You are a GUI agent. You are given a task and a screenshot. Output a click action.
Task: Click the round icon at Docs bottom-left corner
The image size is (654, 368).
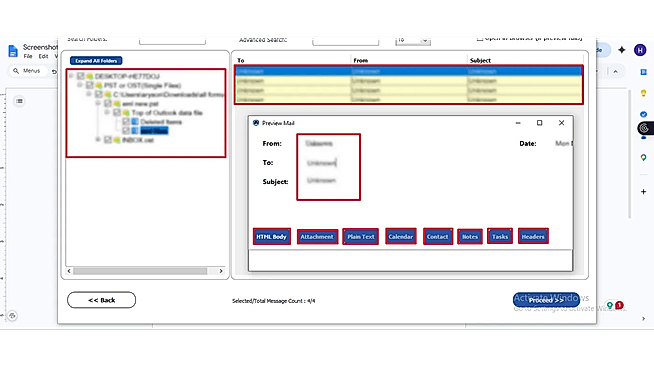(x=12, y=316)
